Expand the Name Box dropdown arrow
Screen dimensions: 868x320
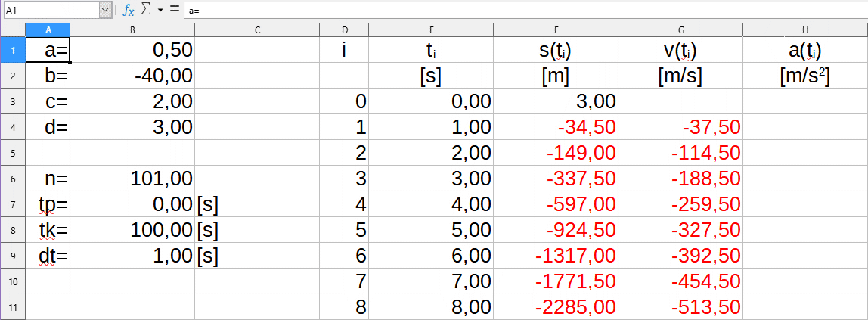pyautogui.click(x=105, y=10)
